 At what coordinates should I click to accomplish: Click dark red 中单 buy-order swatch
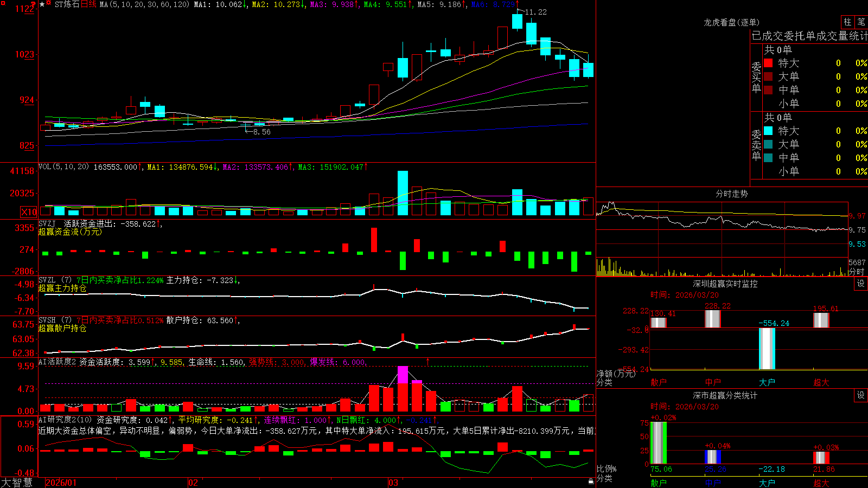pyautogui.click(x=768, y=90)
